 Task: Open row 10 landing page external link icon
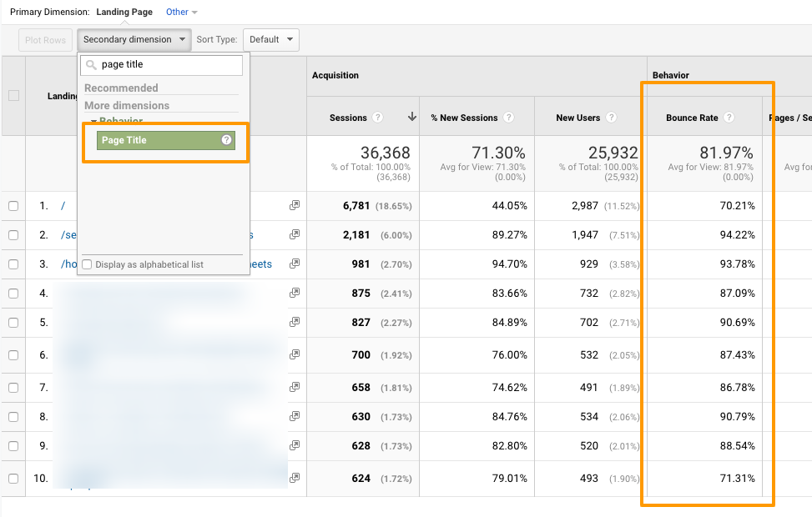pos(294,478)
